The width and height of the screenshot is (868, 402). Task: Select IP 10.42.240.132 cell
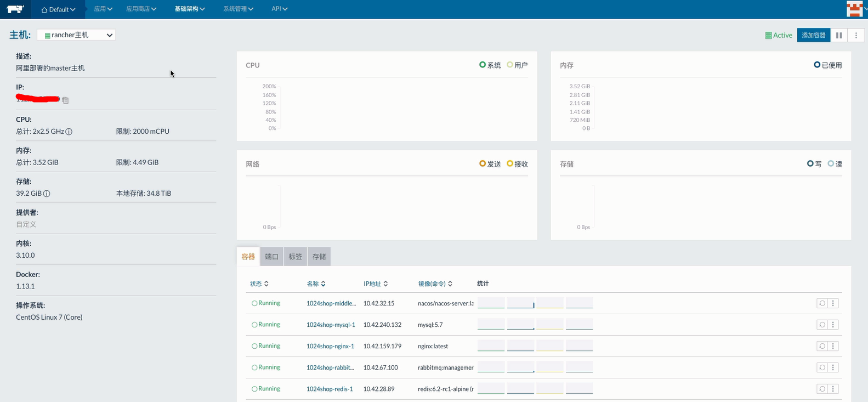click(x=382, y=325)
